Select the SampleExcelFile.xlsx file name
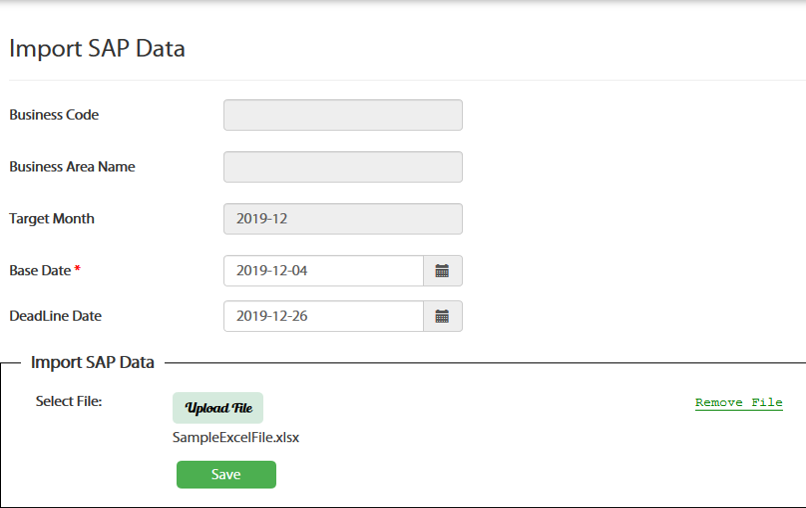This screenshot has height=508, width=806. coord(236,438)
